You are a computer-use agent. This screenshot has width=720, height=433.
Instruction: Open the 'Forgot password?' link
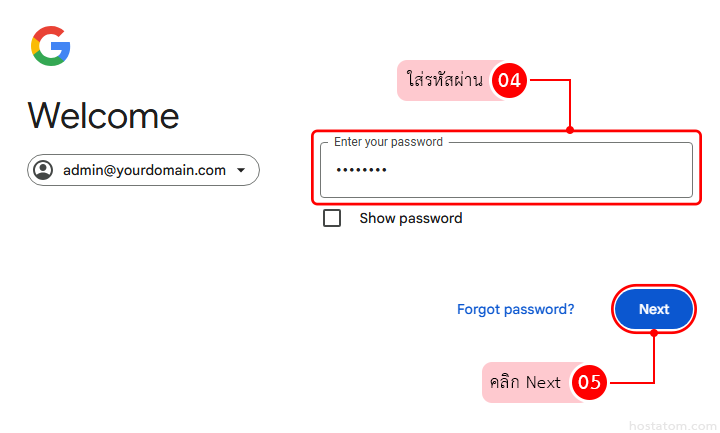point(515,309)
